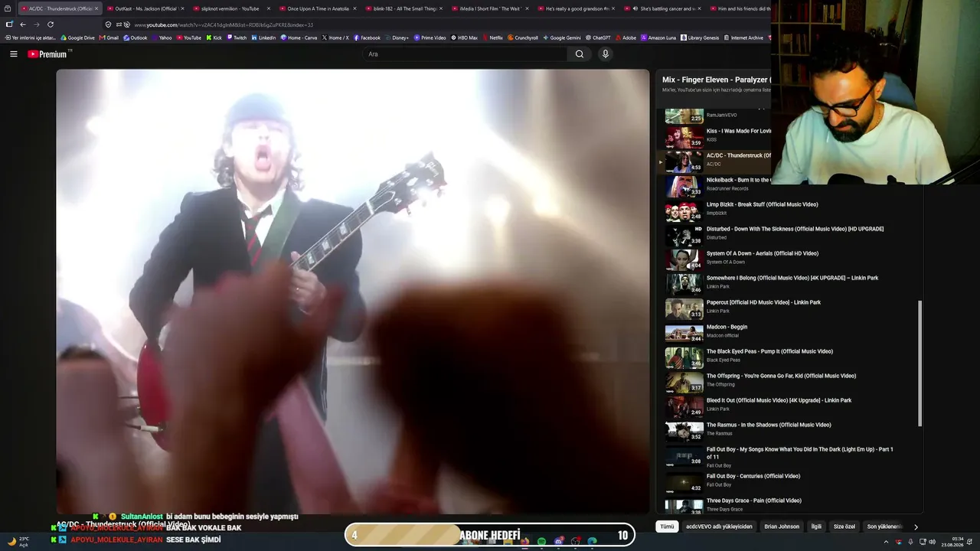Click the YouTube search magnifier button
The height and width of the screenshot is (551, 980).
click(x=580, y=54)
